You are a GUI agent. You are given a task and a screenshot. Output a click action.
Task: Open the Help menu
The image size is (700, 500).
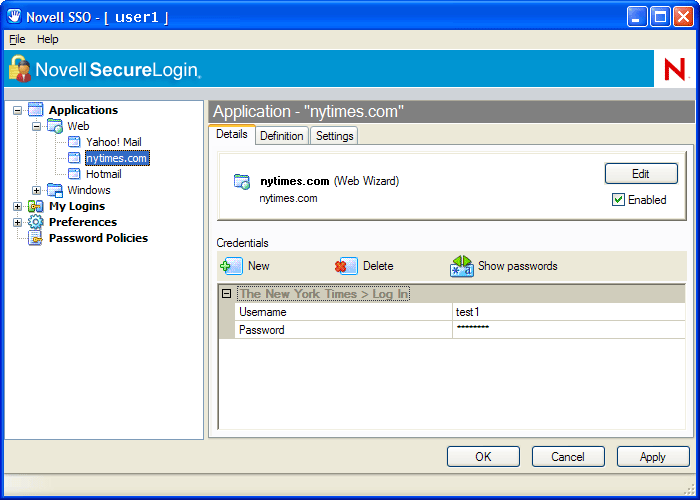pyautogui.click(x=47, y=39)
